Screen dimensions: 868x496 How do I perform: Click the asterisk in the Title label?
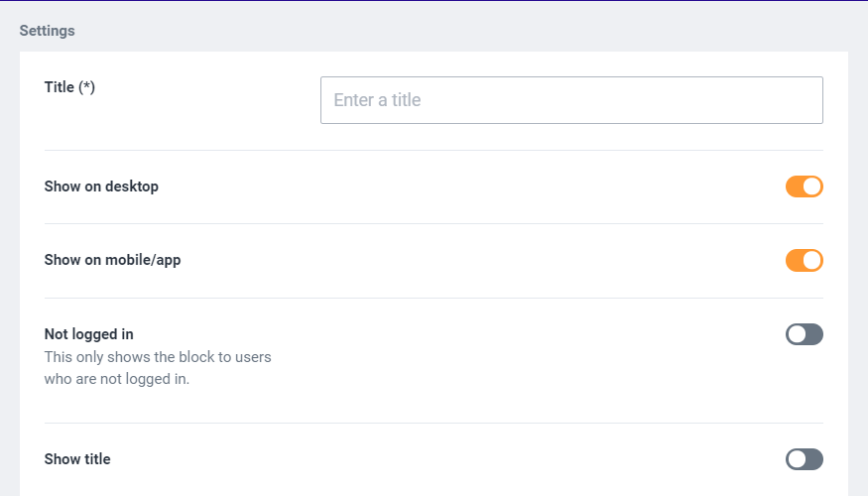tap(87, 87)
